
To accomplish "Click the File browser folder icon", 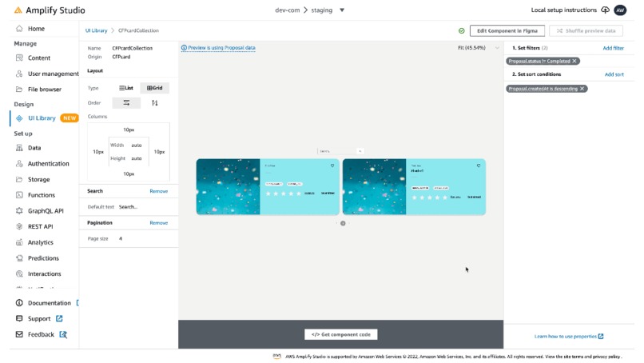I will coord(19,90).
